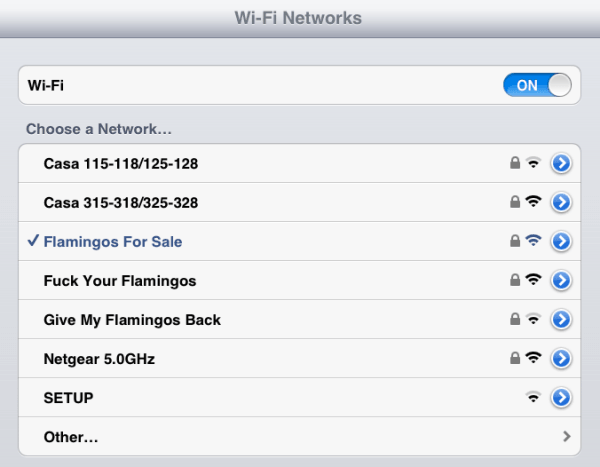Click signal strength icon for Flamingos For Sale
The height and width of the screenshot is (467, 600).
coord(534,241)
